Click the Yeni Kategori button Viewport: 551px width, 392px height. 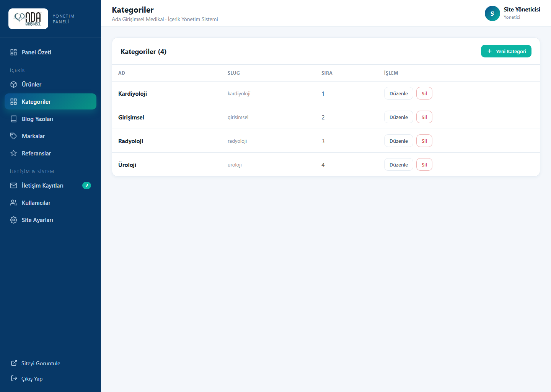pos(506,51)
